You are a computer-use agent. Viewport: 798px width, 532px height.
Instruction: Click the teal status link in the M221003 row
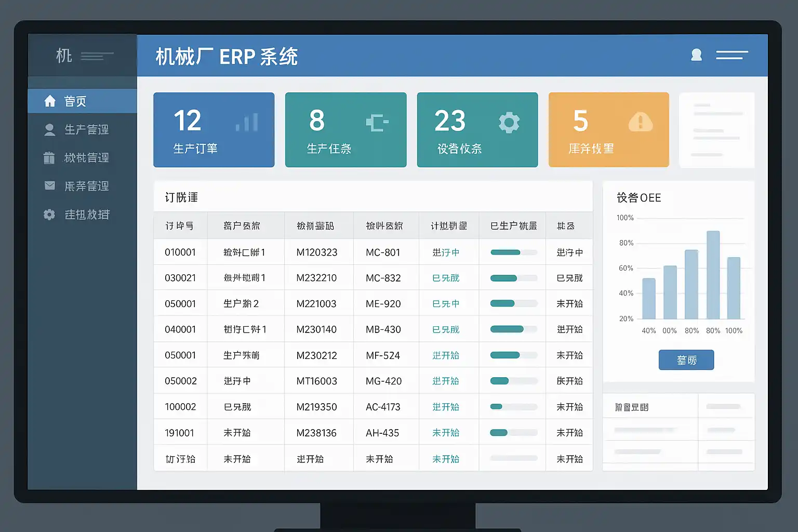(x=446, y=303)
